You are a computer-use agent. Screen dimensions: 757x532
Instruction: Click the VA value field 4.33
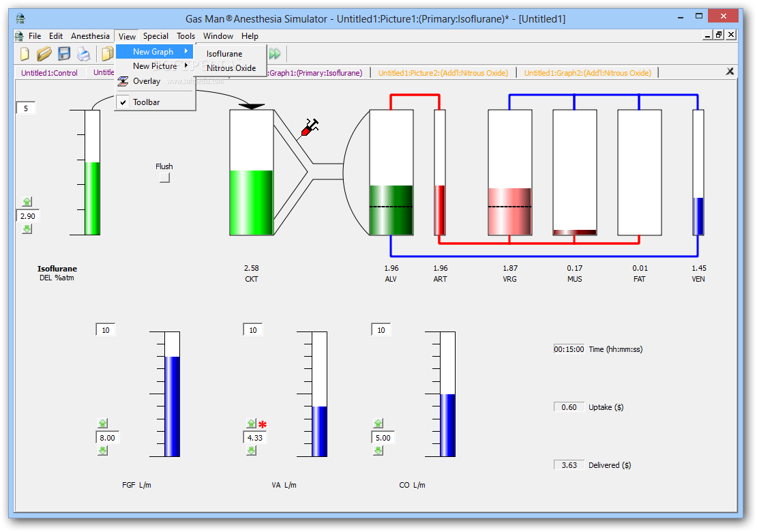pos(255,437)
